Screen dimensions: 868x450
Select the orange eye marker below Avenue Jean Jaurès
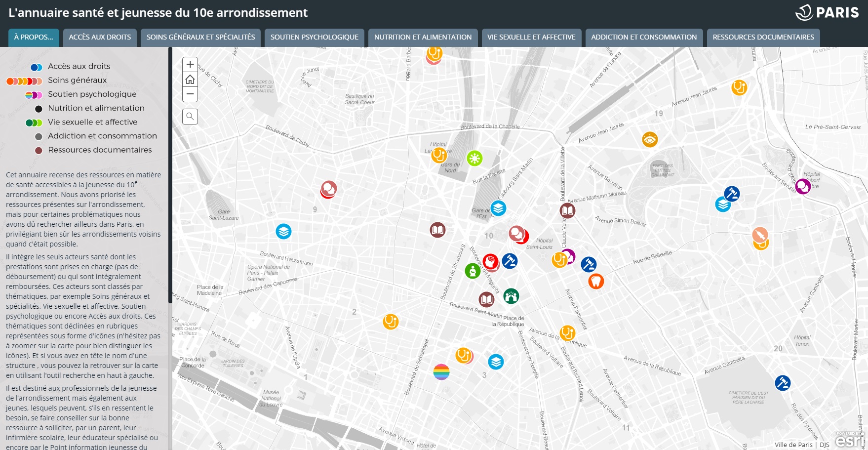pos(650,139)
